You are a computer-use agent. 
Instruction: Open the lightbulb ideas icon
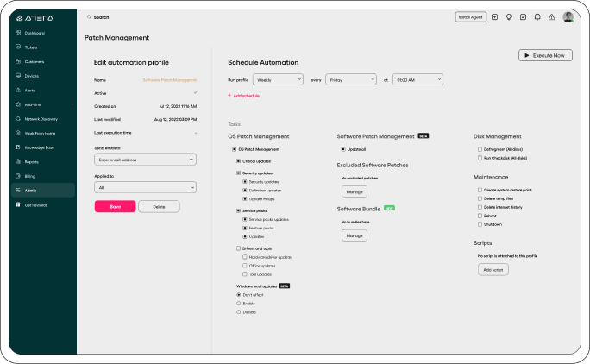(509, 16)
